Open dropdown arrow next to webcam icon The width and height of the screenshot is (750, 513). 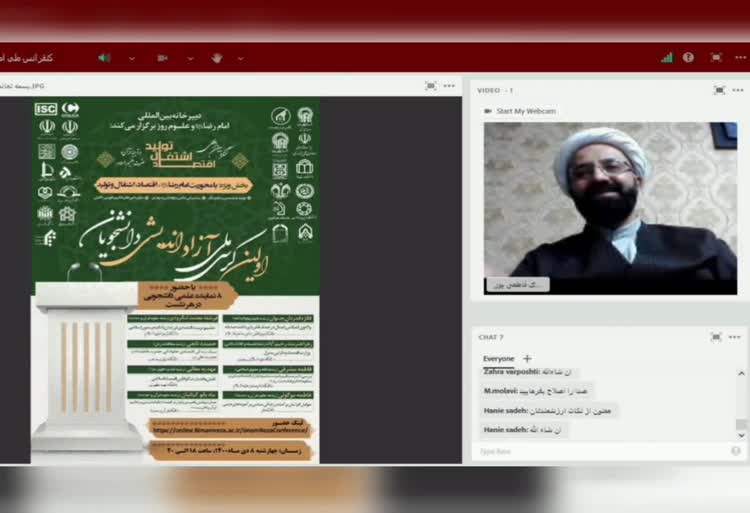190,58
